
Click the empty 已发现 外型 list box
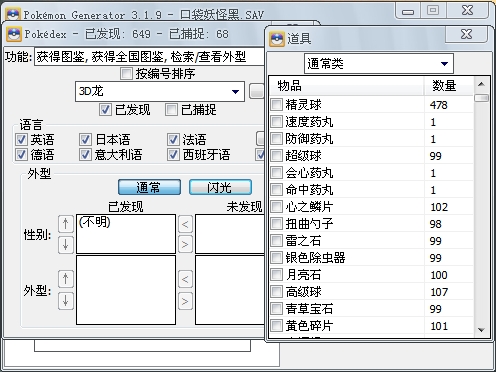(x=126, y=290)
